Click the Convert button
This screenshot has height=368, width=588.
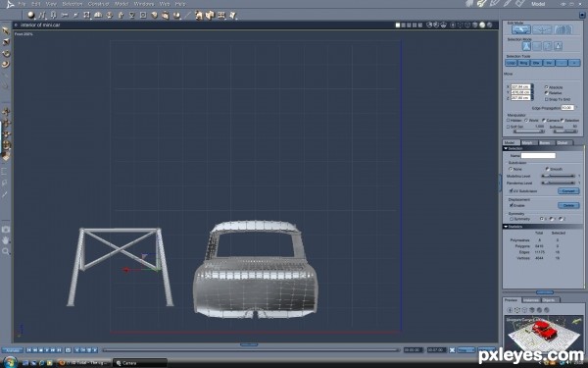pyautogui.click(x=568, y=190)
